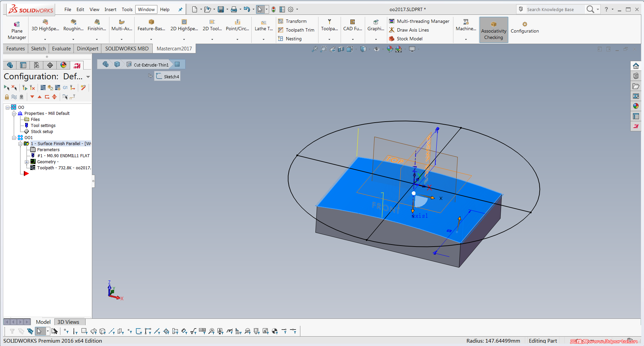Collapse Properties - Mill Default node
This screenshot has width=644, height=346.
click(x=14, y=114)
